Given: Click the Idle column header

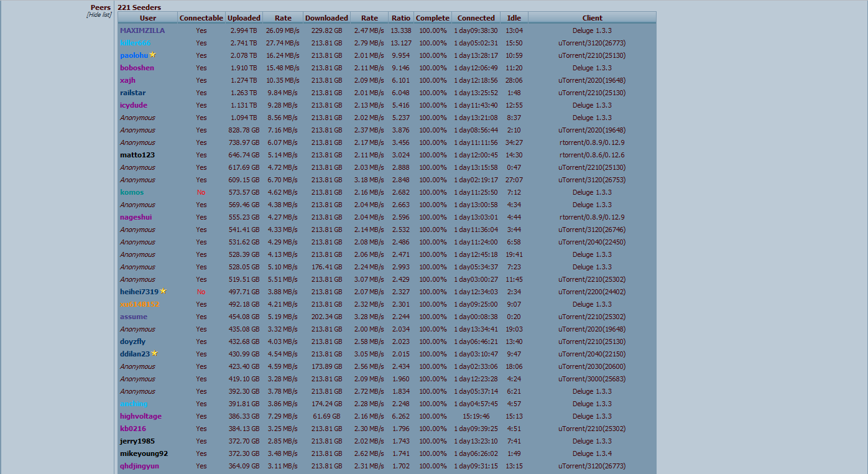Looking at the screenshot, I should tap(514, 18).
